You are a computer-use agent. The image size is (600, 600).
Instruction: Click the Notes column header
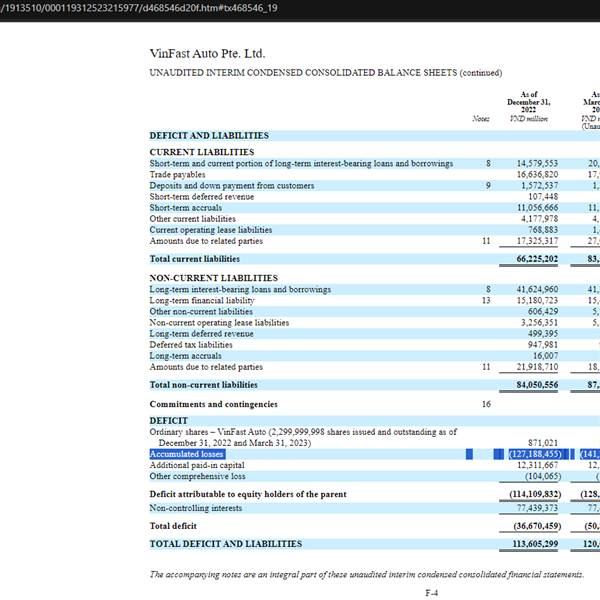pos(481,119)
